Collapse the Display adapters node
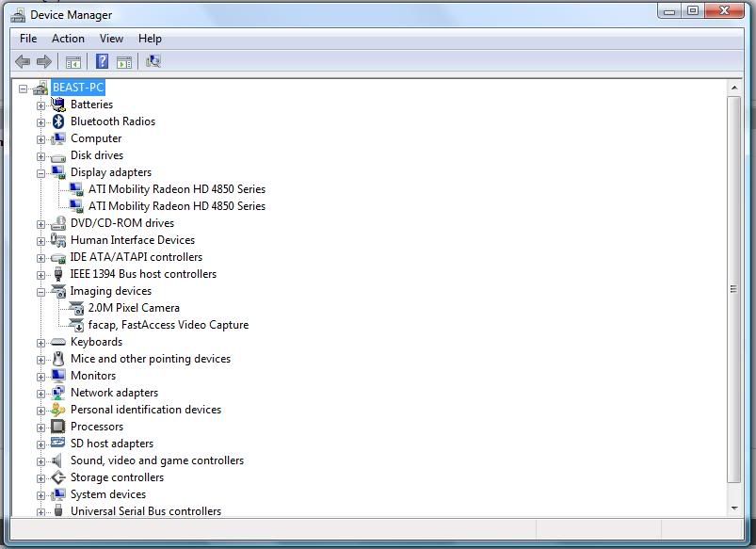The width and height of the screenshot is (756, 549). [41, 173]
